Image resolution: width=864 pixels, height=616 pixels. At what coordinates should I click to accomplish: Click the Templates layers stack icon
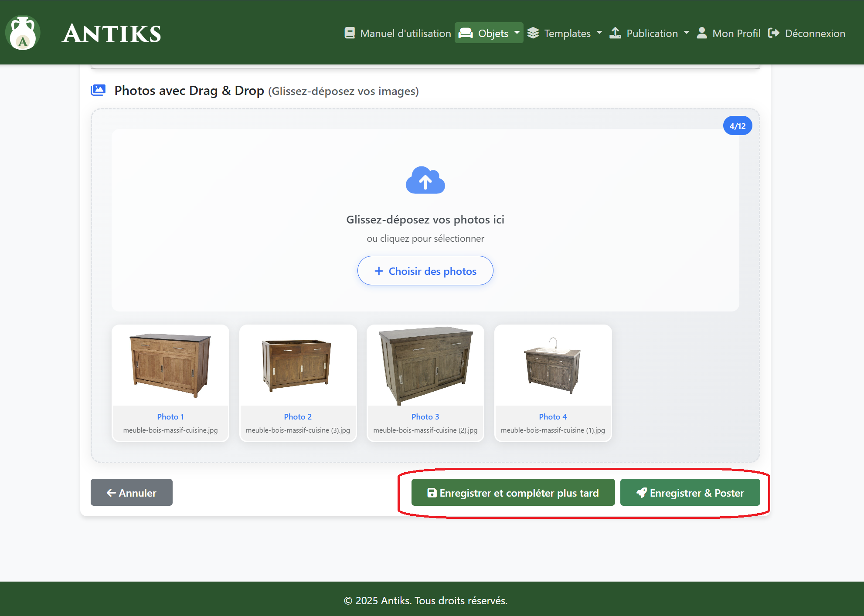pyautogui.click(x=533, y=33)
